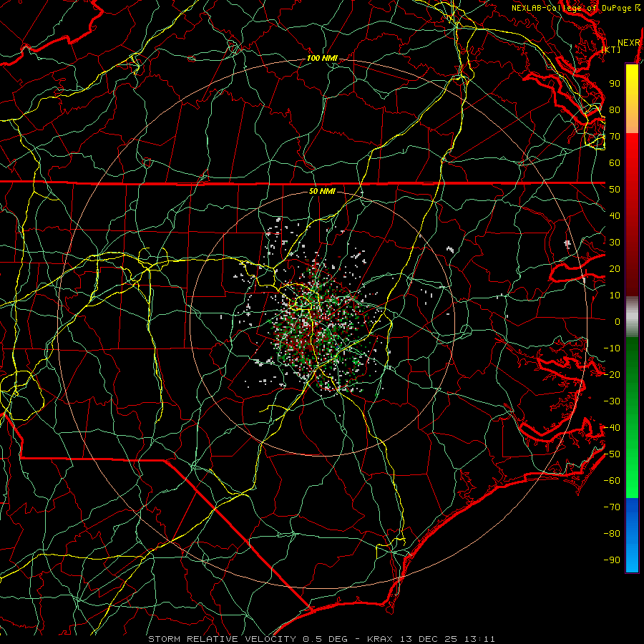This screenshot has height=644, width=644.
Task: Click the -90 value on velocity scale
Action: coord(612,560)
